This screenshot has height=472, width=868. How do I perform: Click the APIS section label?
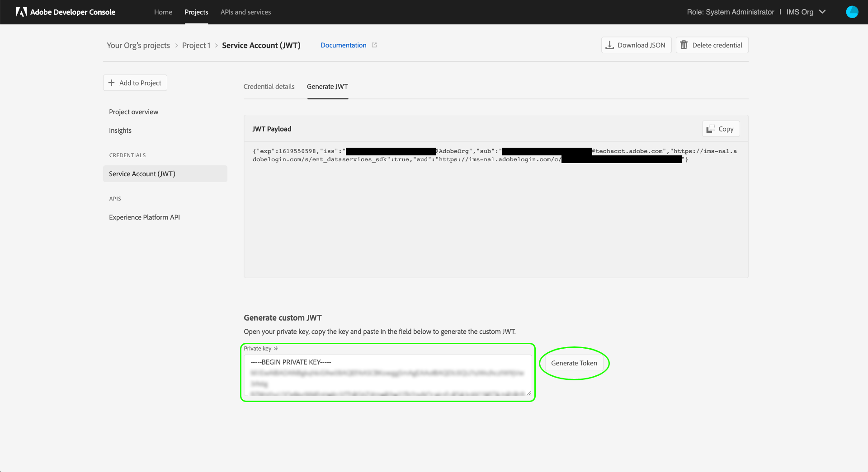(115, 199)
